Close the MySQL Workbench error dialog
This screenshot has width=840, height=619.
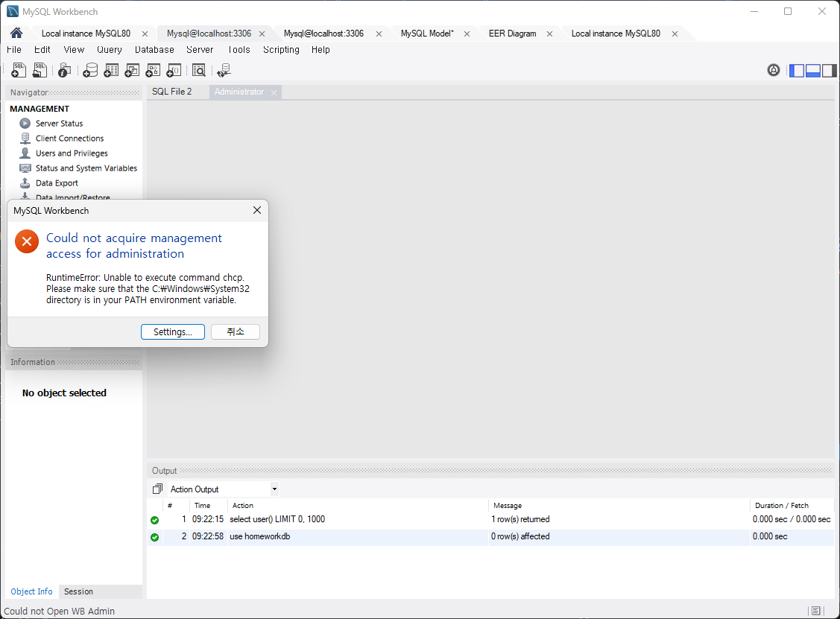click(257, 211)
